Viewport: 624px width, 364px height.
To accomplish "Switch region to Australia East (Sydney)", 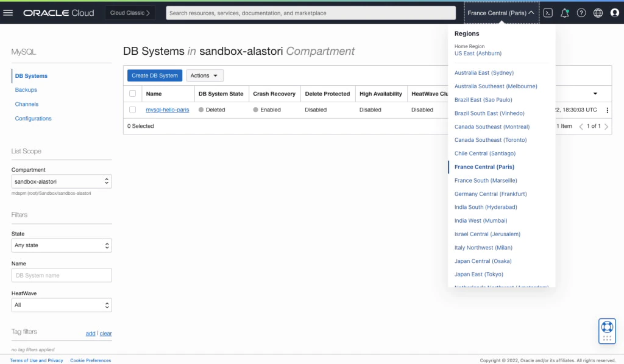I will [x=484, y=72].
